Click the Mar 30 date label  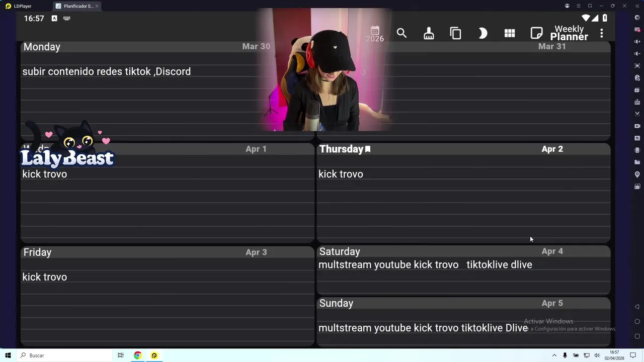(256, 46)
